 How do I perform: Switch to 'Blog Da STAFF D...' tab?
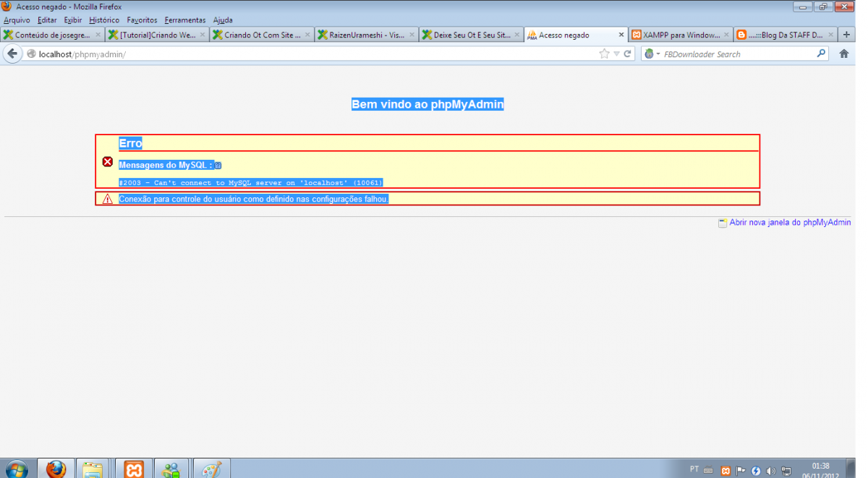[786, 35]
